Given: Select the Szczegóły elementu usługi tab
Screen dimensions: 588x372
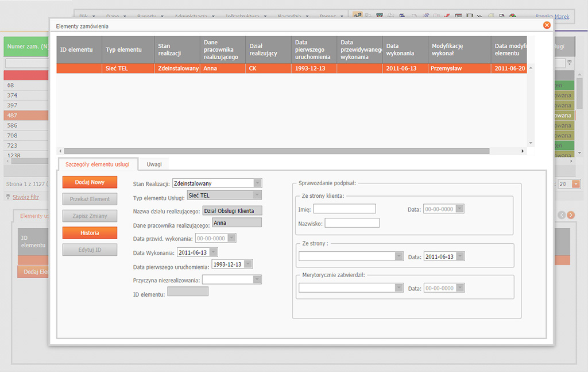Looking at the screenshot, I should click(x=98, y=164).
